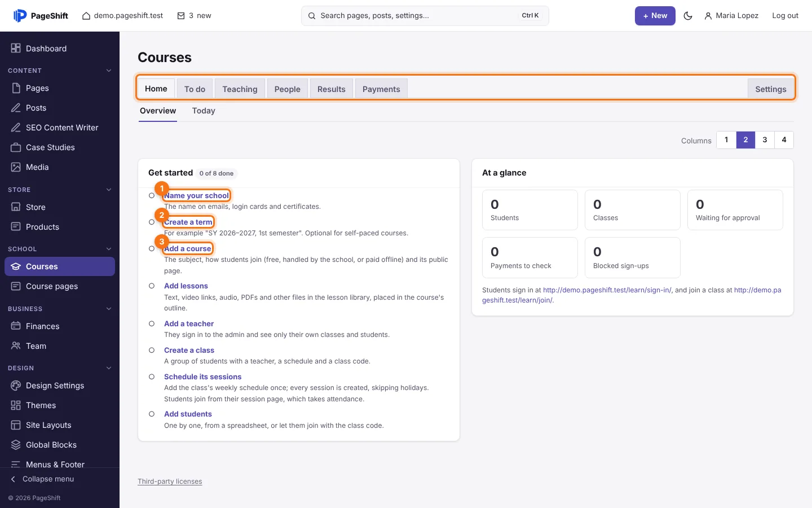812x508 pixels.
Task: Open the Dashboard icon in sidebar
Action: [16, 49]
